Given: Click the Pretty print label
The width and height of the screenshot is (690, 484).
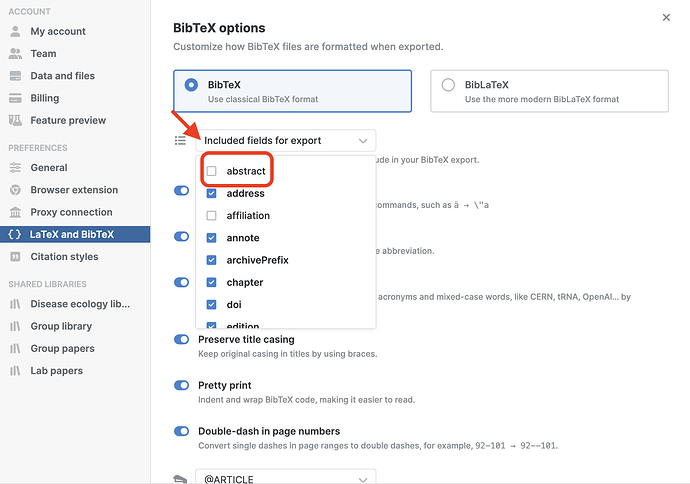Looking at the screenshot, I should (224, 385).
